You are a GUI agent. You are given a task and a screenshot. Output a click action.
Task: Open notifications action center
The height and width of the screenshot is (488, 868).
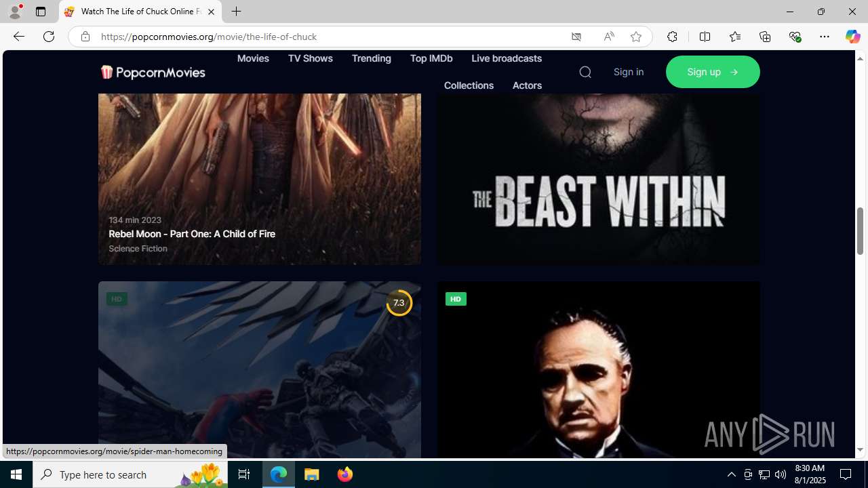(846, 474)
